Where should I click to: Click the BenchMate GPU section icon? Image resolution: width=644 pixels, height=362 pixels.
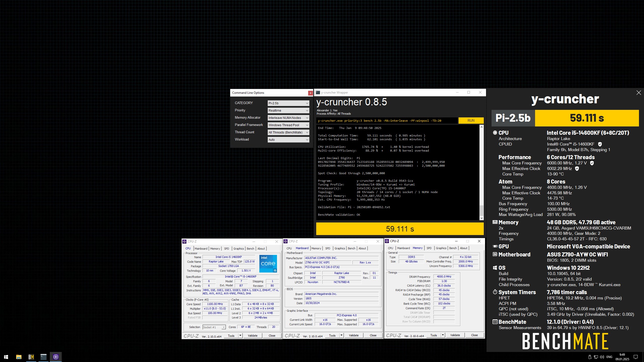coord(495,246)
